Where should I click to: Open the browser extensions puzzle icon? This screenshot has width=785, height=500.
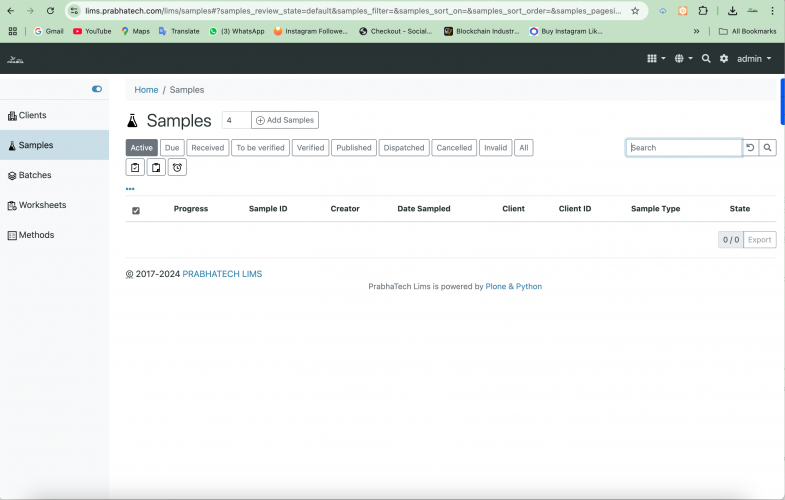[x=703, y=11]
